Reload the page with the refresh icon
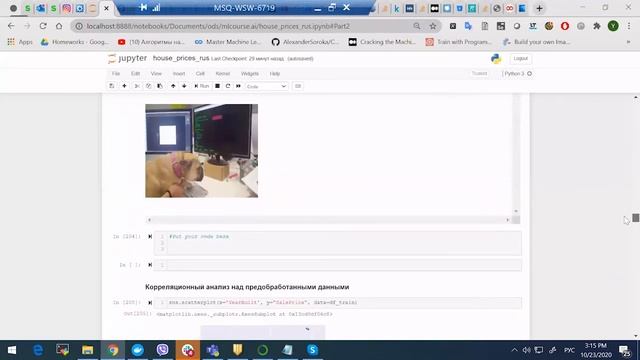The image size is (640, 360). [43, 26]
